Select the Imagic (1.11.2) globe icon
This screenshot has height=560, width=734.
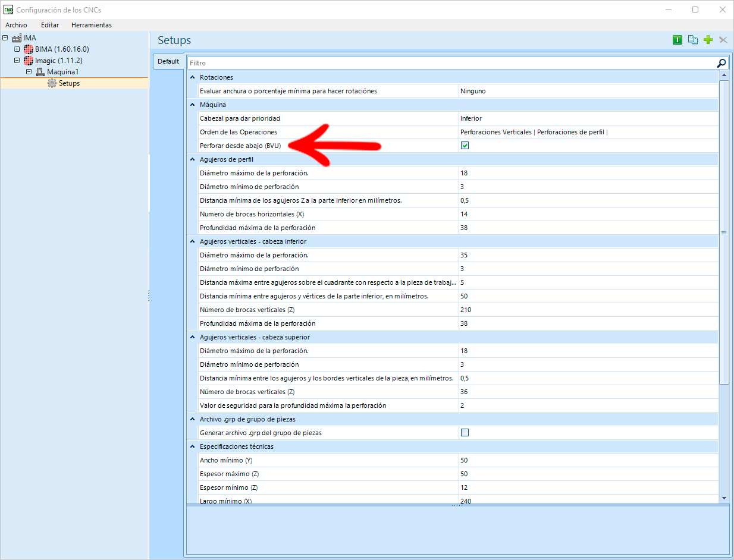[29, 61]
